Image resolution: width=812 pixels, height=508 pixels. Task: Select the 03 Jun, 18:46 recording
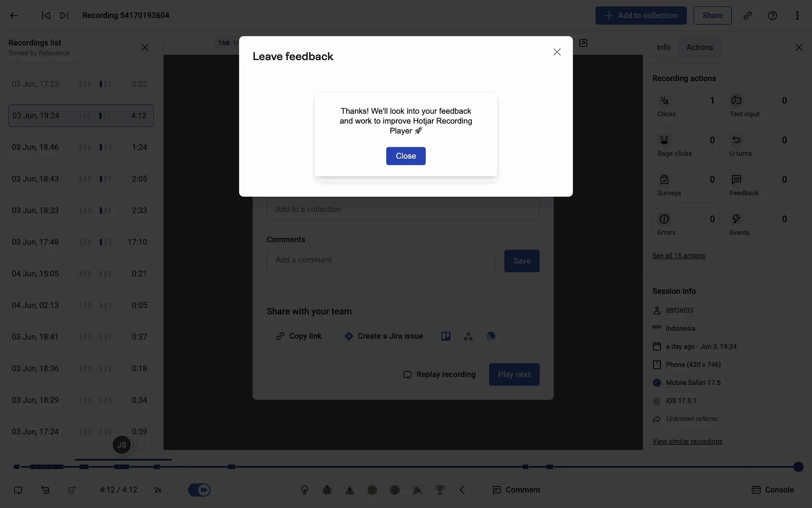(80, 147)
